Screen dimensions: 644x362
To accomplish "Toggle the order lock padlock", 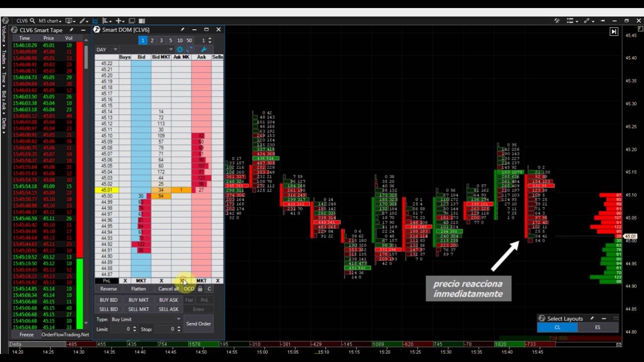I will [x=200, y=289].
